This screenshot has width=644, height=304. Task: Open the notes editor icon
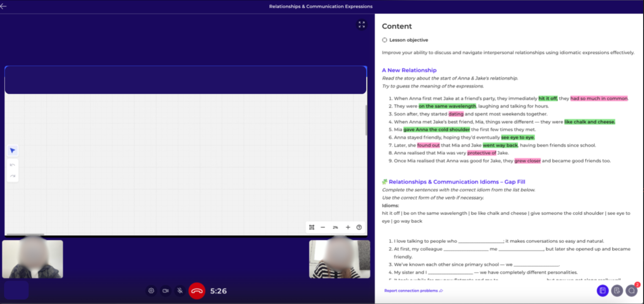(617, 290)
